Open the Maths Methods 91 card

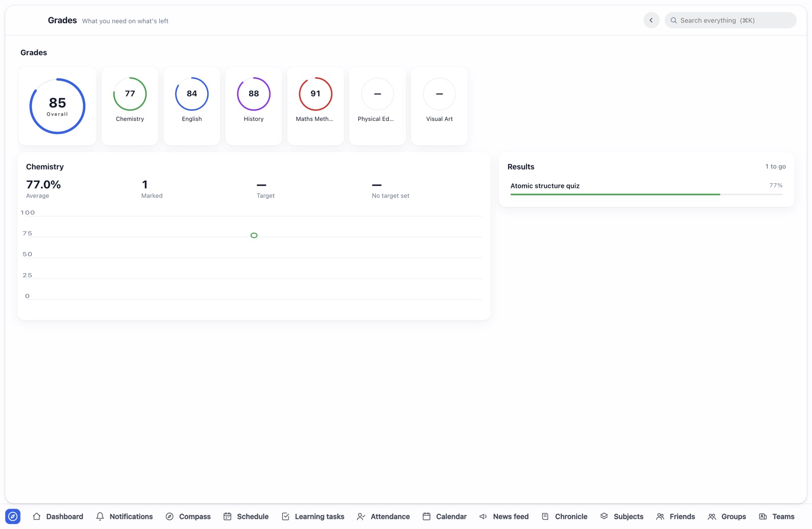pos(316,106)
